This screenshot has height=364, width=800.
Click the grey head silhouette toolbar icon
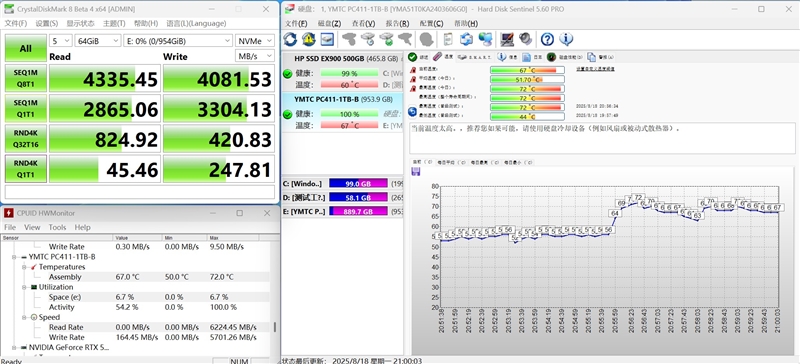tap(427, 39)
